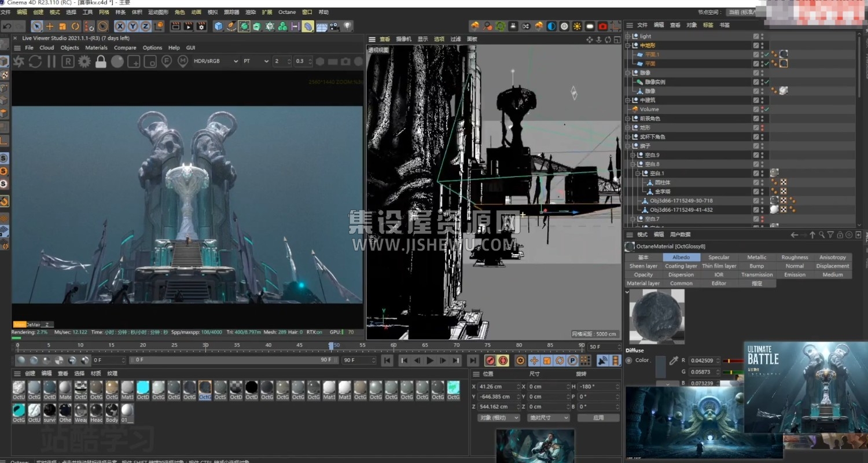This screenshot has width=868, height=463.
Task: Click the Floor grid object icon
Action: pyautogui.click(x=322, y=26)
